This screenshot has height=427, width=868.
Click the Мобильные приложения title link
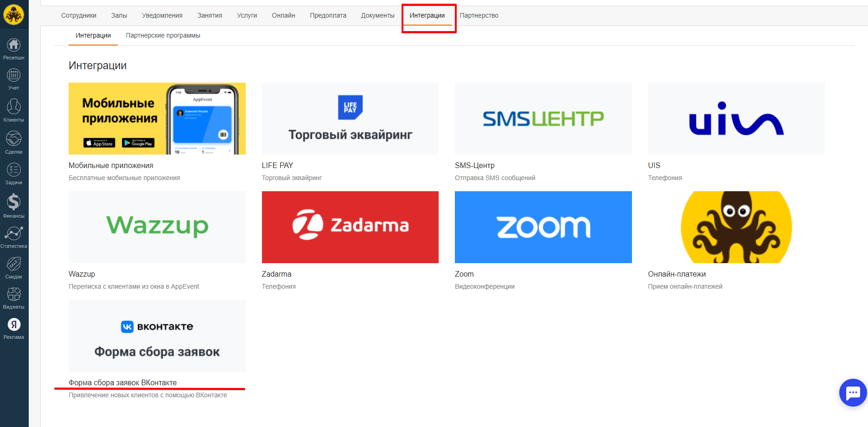(111, 165)
